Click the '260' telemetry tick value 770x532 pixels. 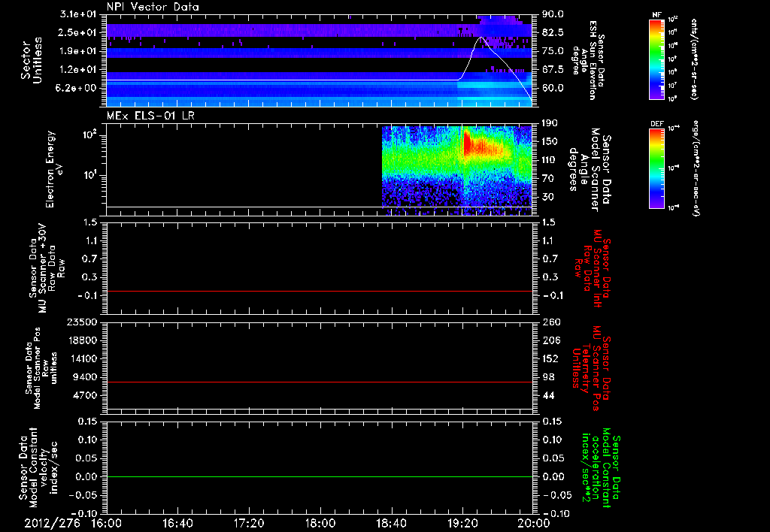[x=550, y=322]
